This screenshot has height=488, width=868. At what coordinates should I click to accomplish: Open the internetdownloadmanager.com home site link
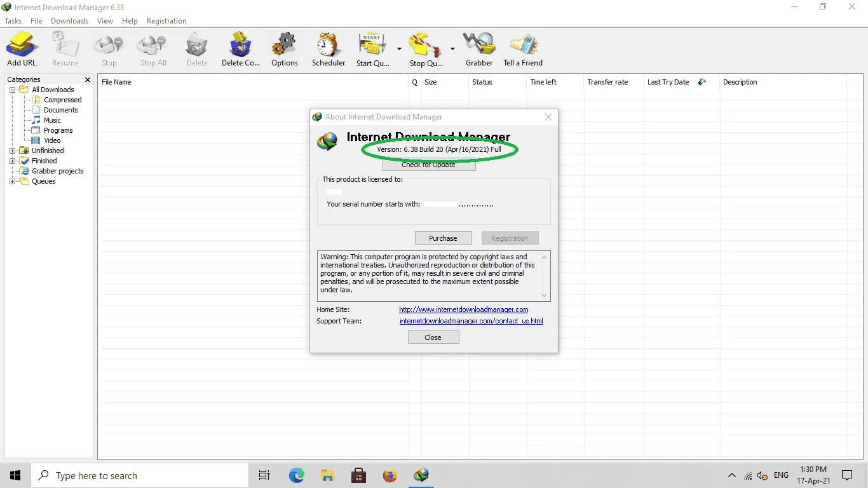point(464,309)
